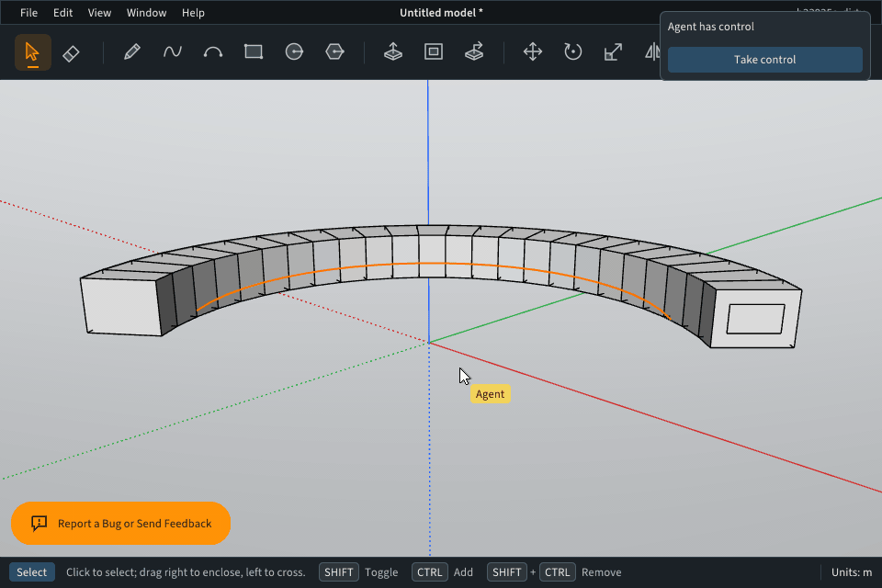This screenshot has width=882, height=588.
Task: Click the orange arc path in model
Action: 432,264
